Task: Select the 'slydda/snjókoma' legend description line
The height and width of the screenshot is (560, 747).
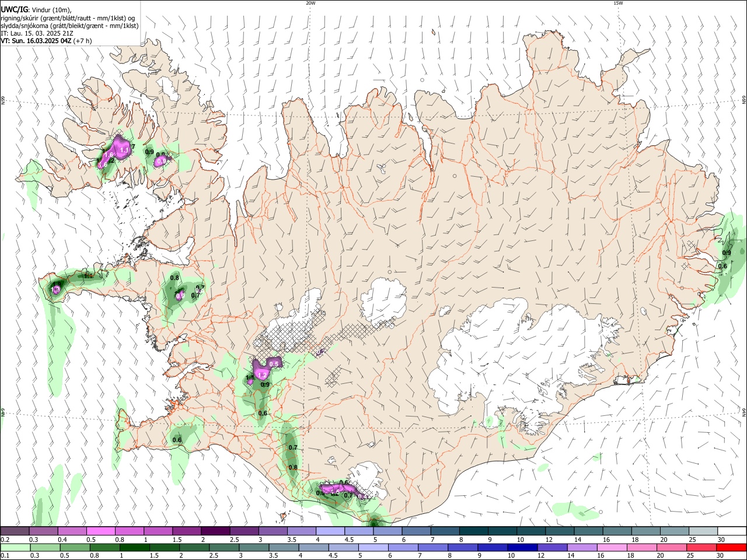Action: coord(69,26)
